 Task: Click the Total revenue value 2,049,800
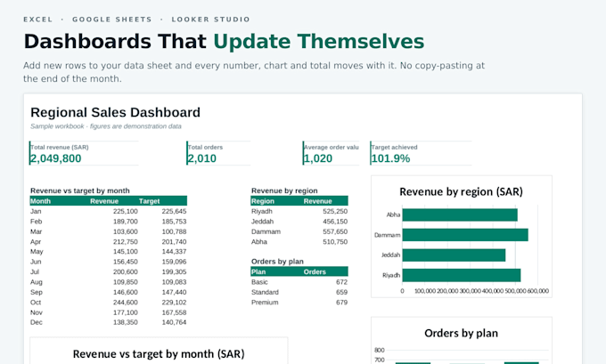(56, 158)
